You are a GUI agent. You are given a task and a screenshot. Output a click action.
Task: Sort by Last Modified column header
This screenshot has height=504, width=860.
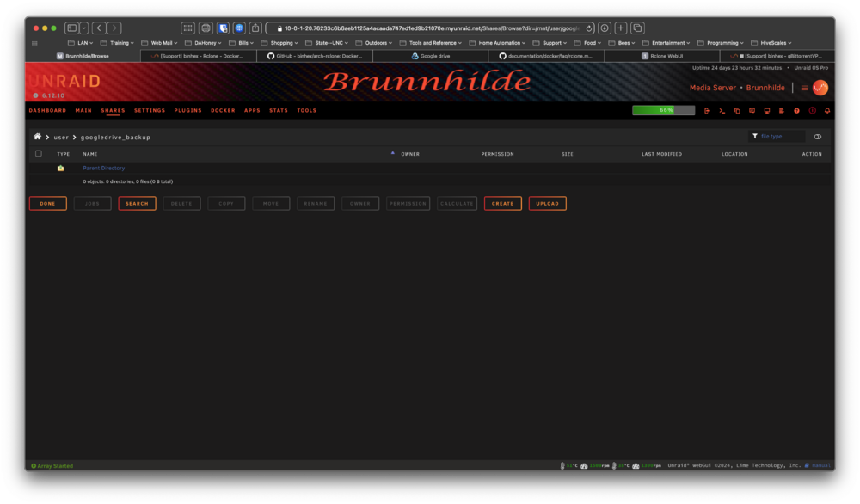click(x=661, y=154)
